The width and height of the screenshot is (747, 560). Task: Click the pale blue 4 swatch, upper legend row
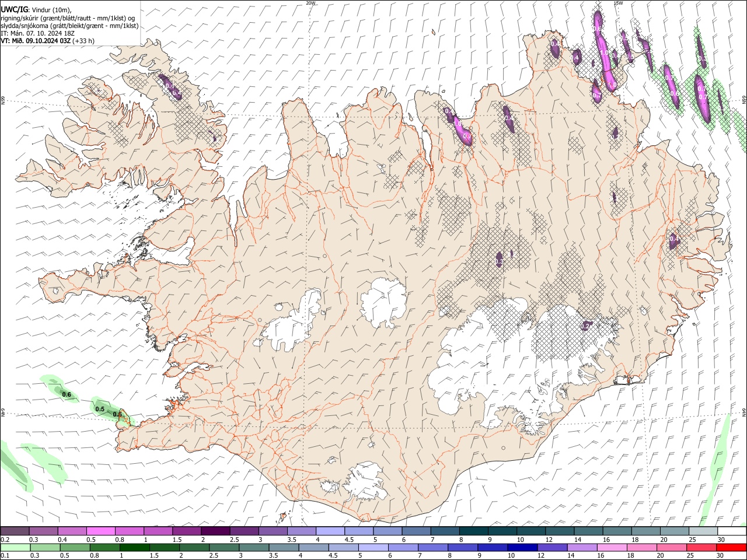(330, 531)
